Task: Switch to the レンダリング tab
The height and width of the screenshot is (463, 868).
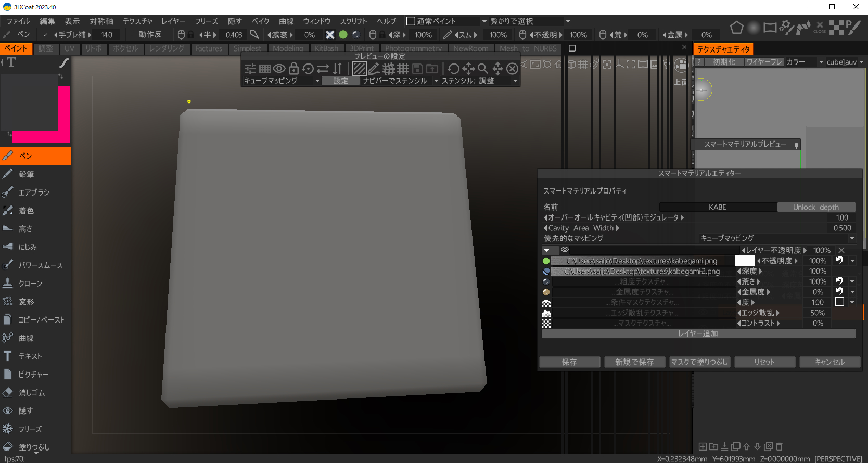Action: (x=167, y=48)
